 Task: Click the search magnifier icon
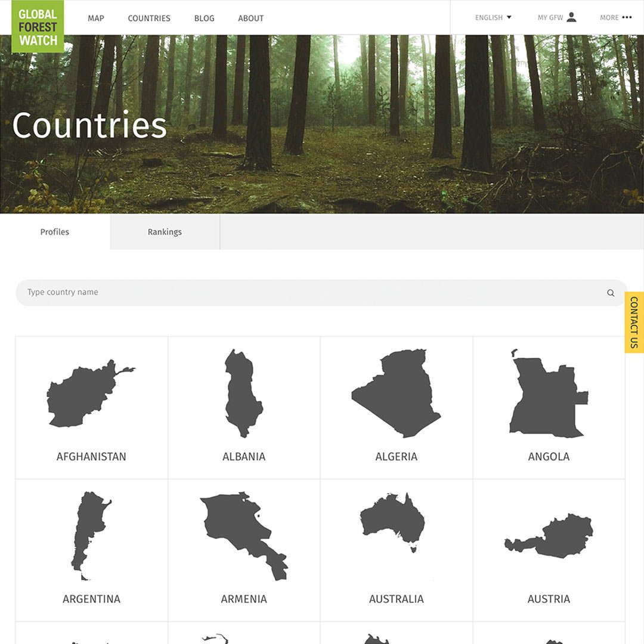coord(611,293)
